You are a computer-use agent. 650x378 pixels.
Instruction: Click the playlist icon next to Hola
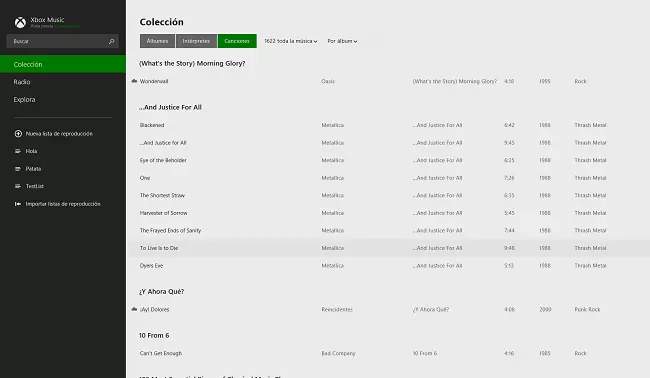click(x=18, y=151)
